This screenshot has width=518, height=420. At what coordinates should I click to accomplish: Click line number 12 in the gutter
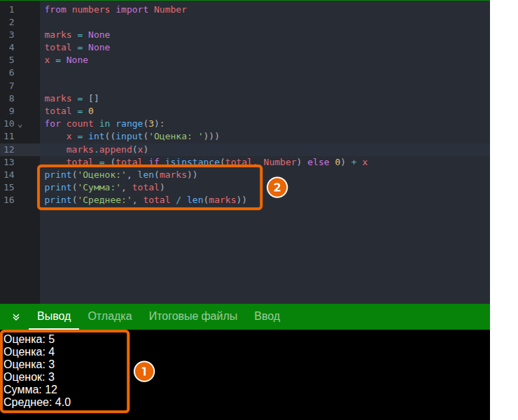pos(9,149)
